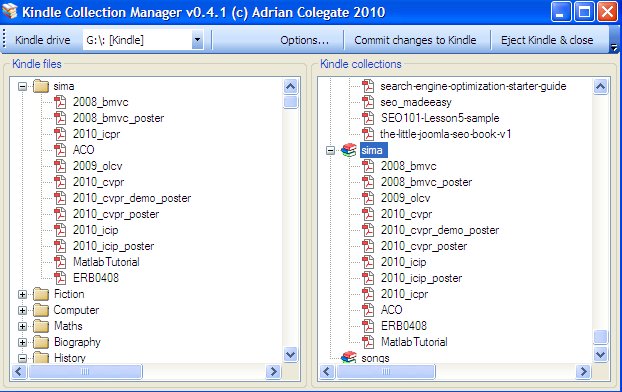Viewport: 622px width, 392px height.
Task: Click the Computer folder icon
Action: pyautogui.click(x=41, y=310)
